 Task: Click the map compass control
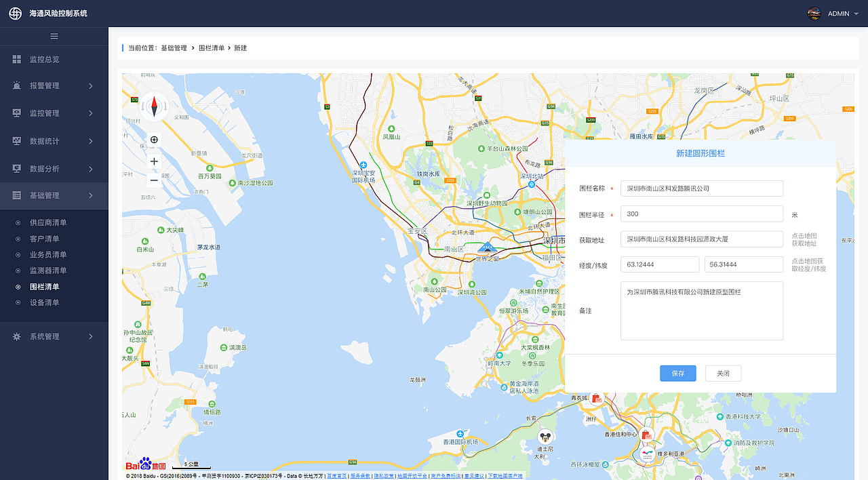pos(154,106)
